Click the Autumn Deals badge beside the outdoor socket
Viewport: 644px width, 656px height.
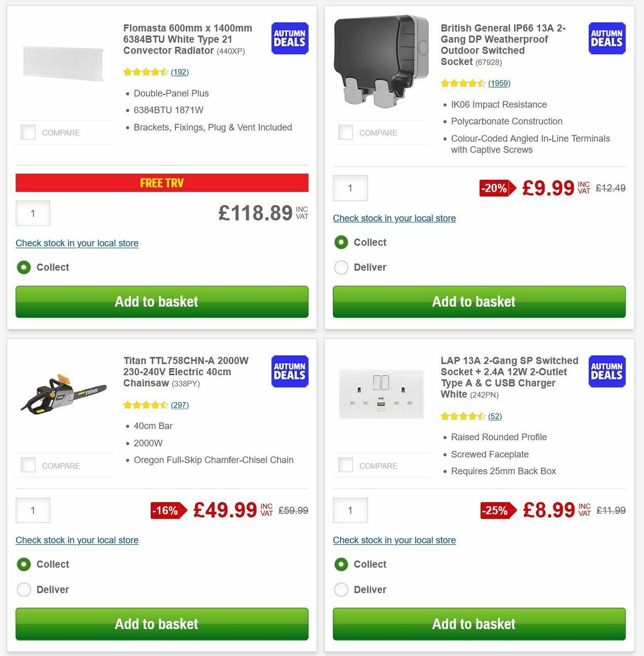(x=606, y=38)
